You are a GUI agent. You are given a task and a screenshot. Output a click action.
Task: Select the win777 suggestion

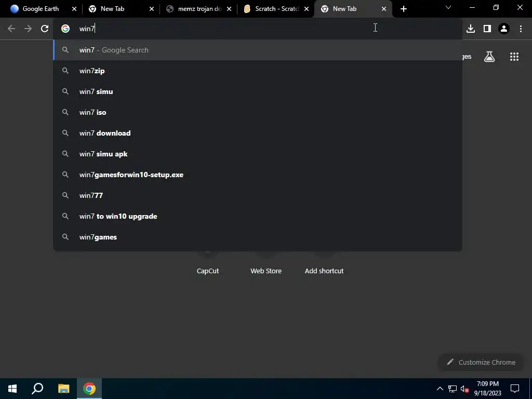point(258,195)
